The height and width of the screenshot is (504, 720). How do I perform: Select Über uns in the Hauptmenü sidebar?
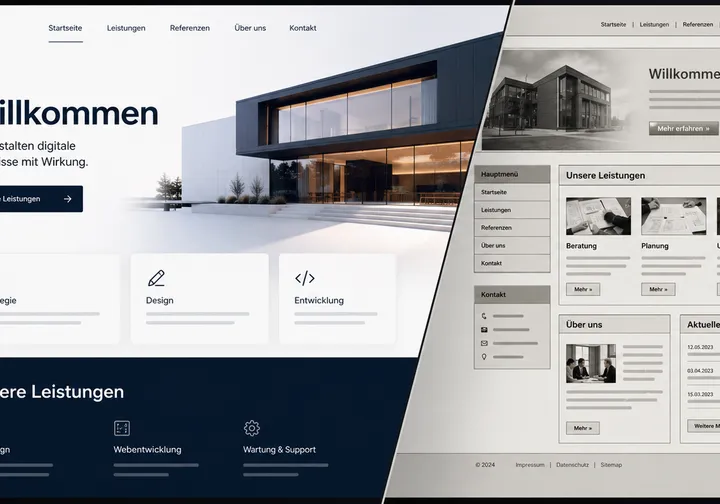(x=512, y=246)
